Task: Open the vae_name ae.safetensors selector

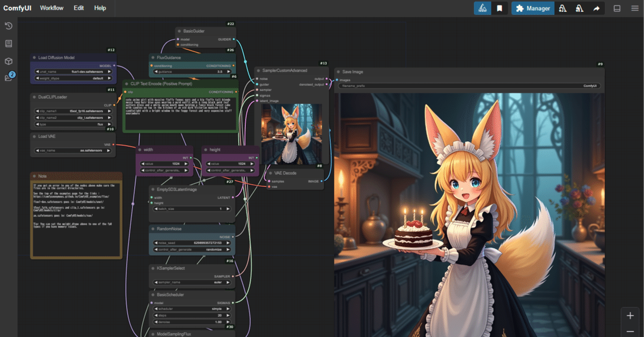Action: tap(74, 150)
